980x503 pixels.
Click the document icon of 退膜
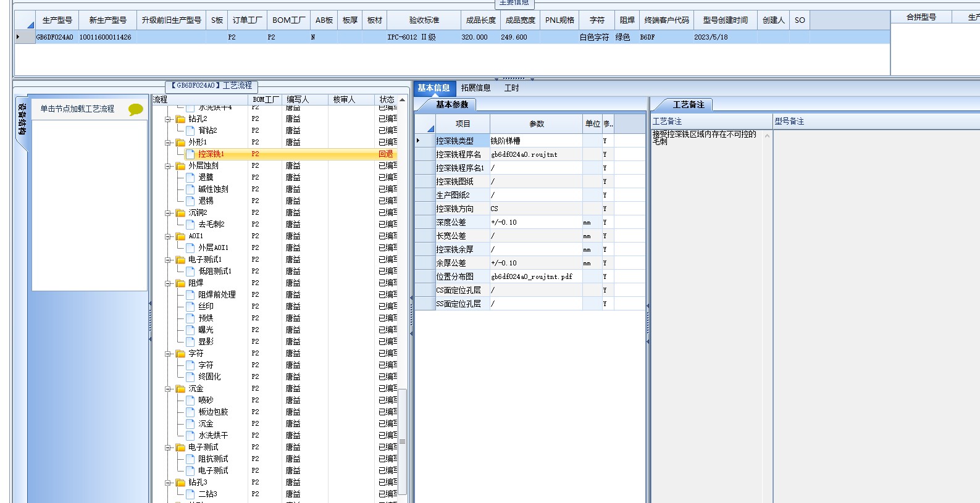[190, 177]
